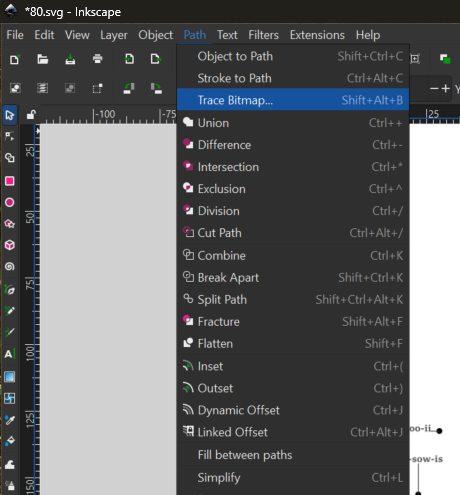Choose Division menu entry
460x495 pixels.
tap(293, 211)
